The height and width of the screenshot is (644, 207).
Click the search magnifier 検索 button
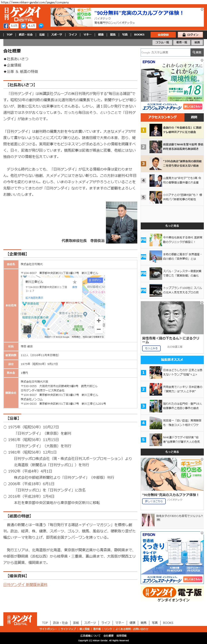coord(197,52)
